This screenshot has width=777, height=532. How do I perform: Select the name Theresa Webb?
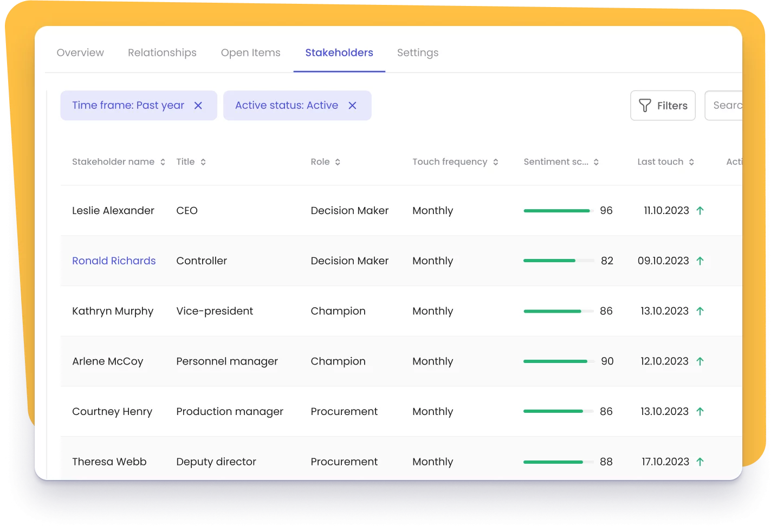click(x=109, y=462)
